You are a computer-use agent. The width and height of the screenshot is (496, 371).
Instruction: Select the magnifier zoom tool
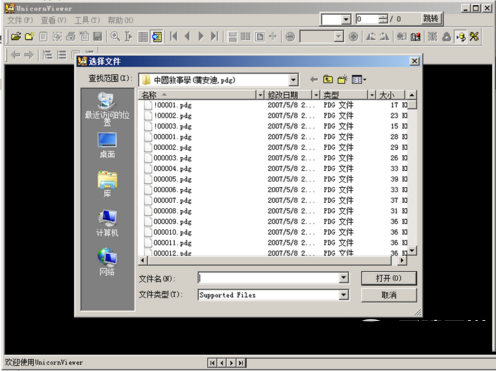coord(115,36)
